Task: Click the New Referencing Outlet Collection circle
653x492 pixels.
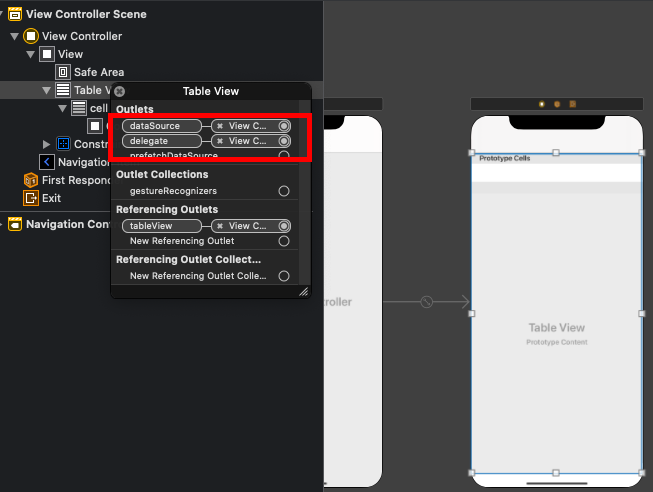Action: 284,276
